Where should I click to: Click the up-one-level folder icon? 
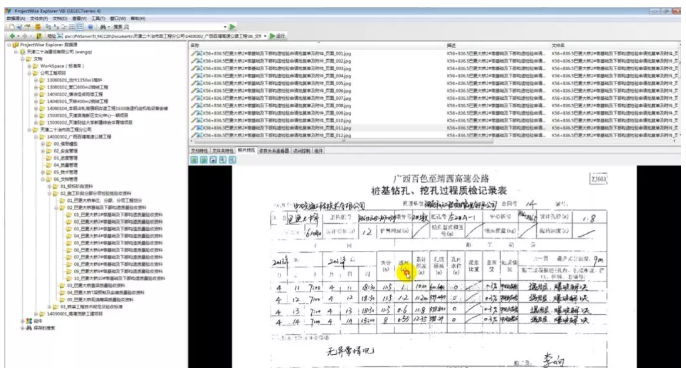[39, 36]
